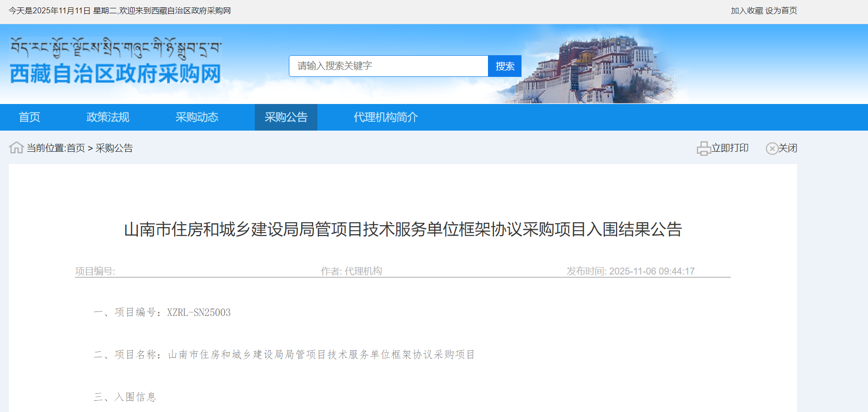Open the 首页 navigation tab

coord(30,117)
